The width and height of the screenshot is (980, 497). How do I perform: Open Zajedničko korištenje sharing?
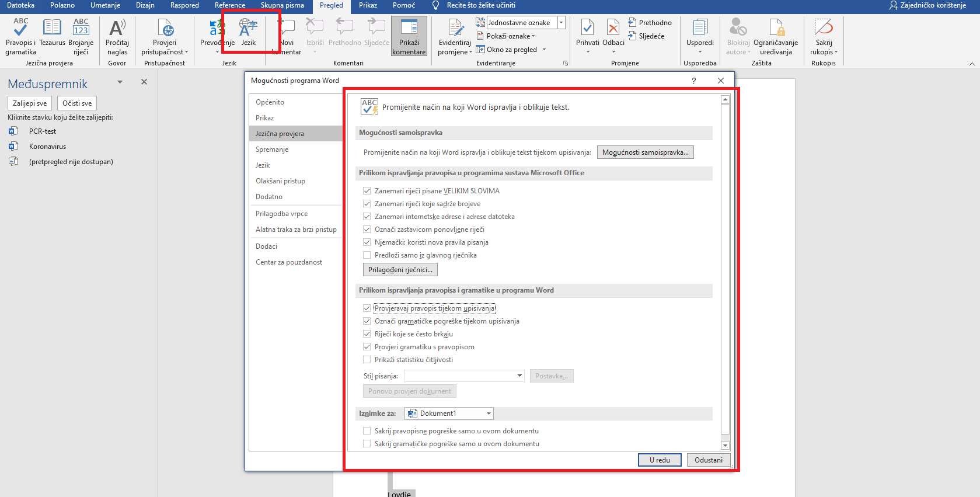[927, 5]
